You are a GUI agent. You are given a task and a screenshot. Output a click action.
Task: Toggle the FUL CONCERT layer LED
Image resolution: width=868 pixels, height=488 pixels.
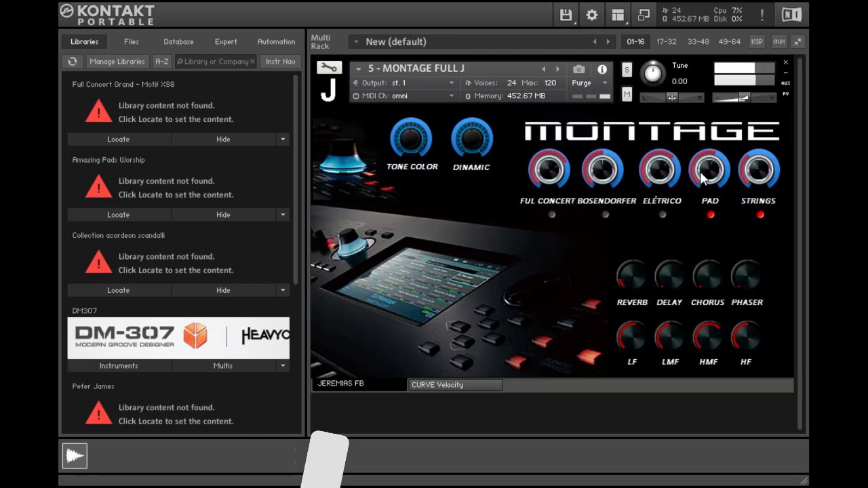point(552,215)
